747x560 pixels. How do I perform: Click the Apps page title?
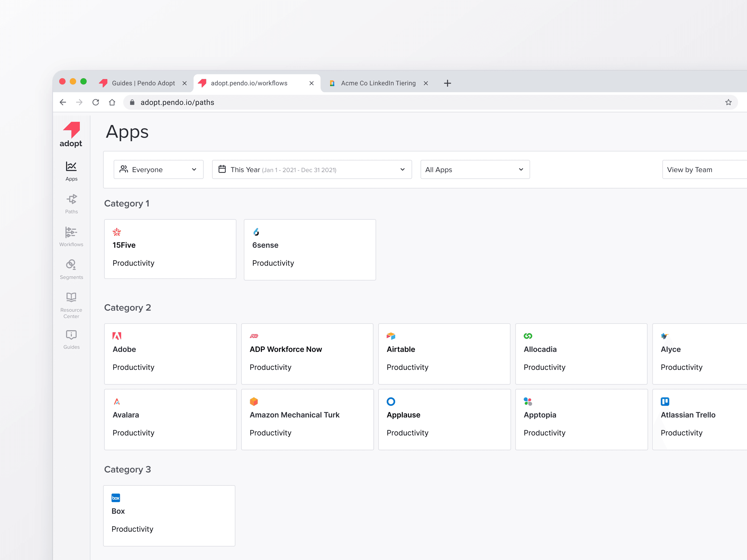pyautogui.click(x=127, y=132)
